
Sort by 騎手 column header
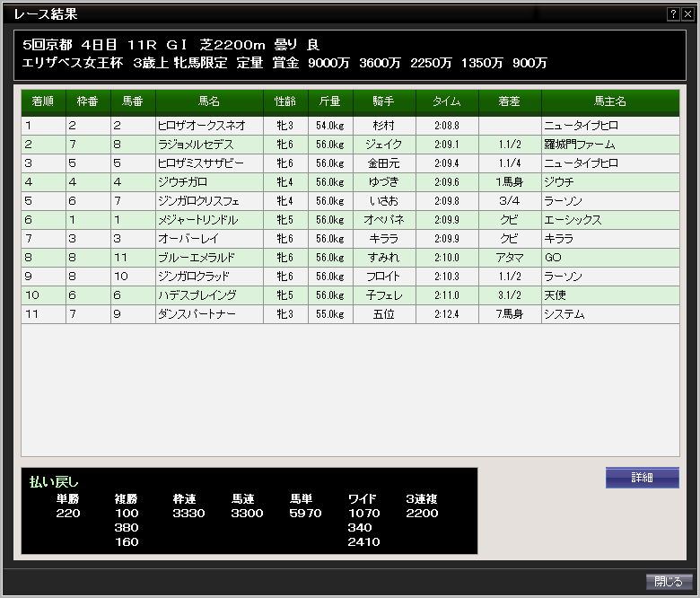(x=384, y=101)
